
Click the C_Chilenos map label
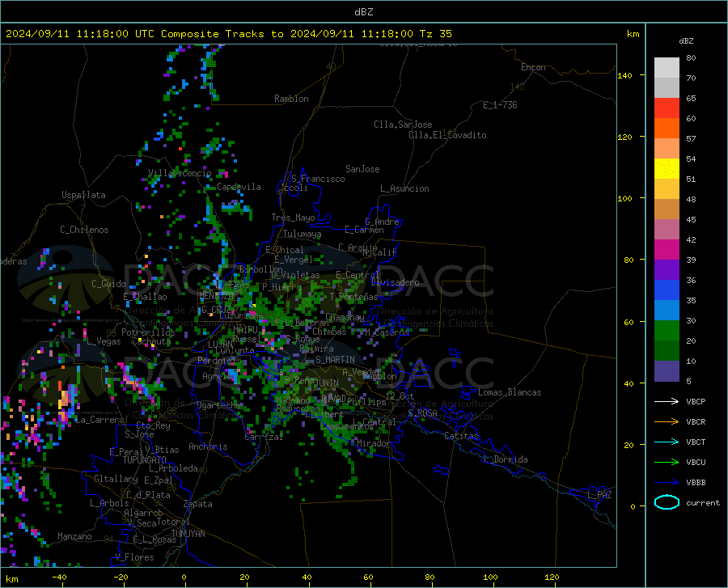84,230
